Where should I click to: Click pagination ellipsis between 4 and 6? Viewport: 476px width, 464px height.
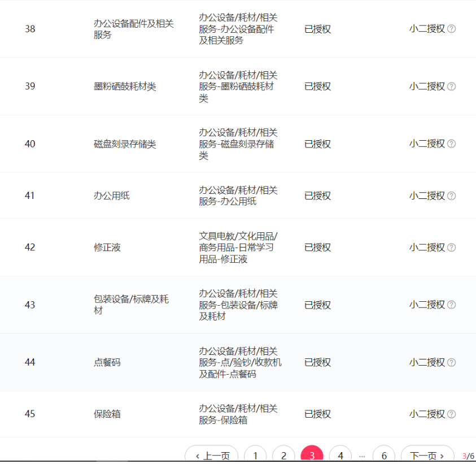pos(362,456)
